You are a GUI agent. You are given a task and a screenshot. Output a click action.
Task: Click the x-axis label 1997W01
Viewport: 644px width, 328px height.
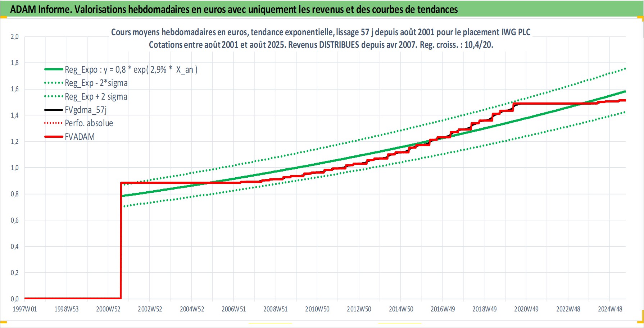[24, 309]
